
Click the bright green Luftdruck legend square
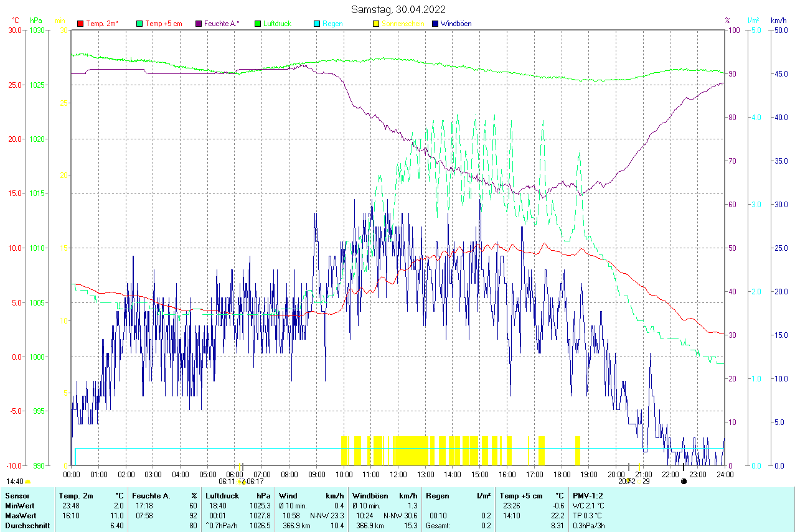258,24
